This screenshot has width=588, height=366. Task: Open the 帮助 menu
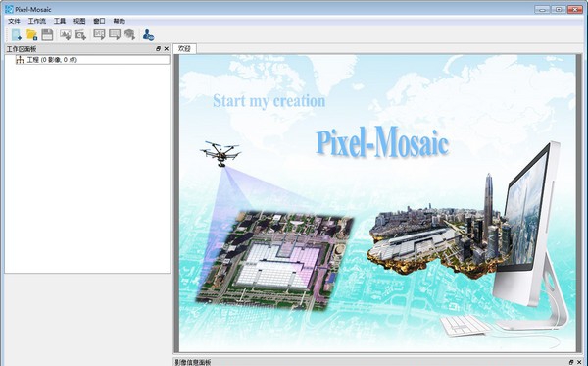coord(120,21)
